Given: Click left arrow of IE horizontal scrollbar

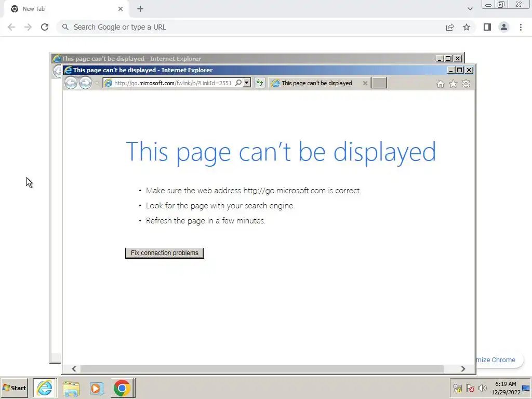Looking at the screenshot, I should point(74,369).
